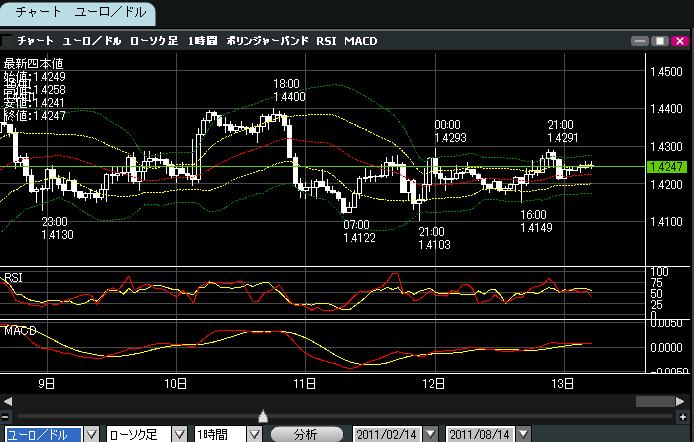Click the green 1.4247 current price label

point(665,167)
